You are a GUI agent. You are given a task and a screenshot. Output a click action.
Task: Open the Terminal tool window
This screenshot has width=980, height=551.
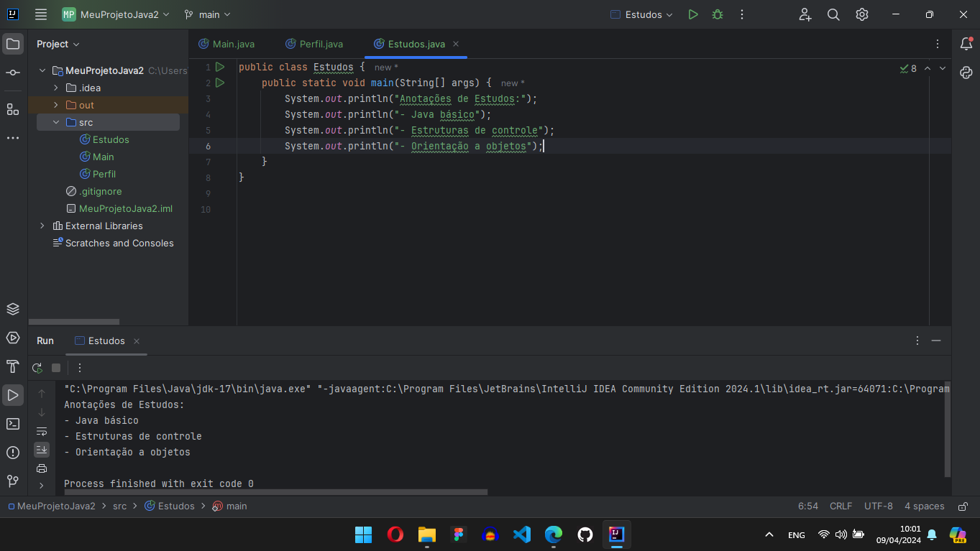tap(13, 424)
